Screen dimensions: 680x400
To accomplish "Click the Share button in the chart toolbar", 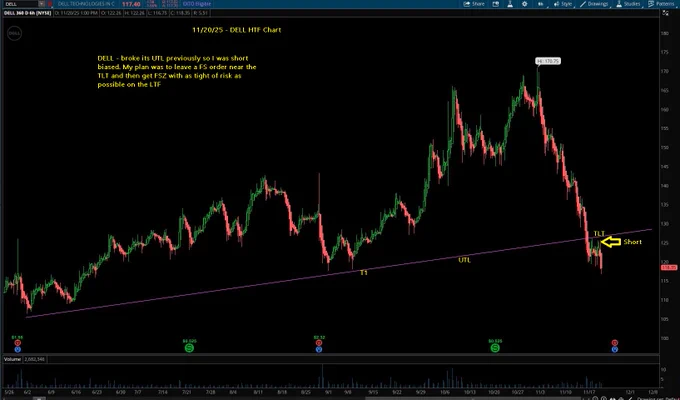I will 474,4.
